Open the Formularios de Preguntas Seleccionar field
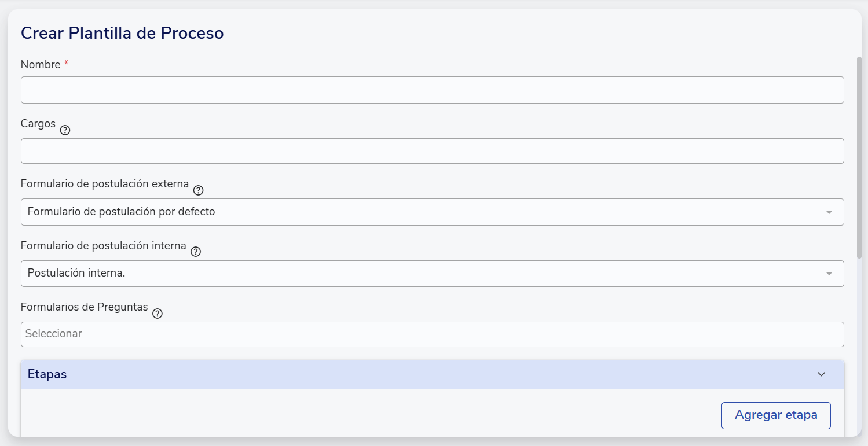Screen dimensions: 868x446 tap(432, 334)
